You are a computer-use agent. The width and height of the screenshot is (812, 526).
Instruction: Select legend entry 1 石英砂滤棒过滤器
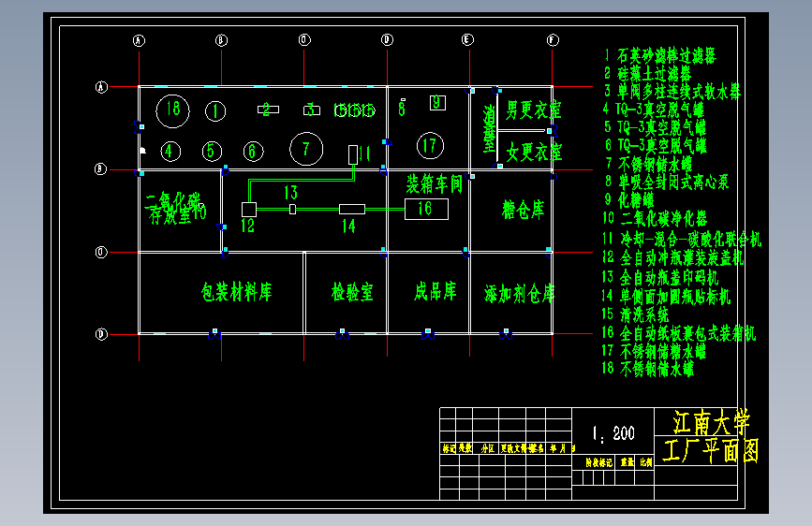tap(660, 56)
